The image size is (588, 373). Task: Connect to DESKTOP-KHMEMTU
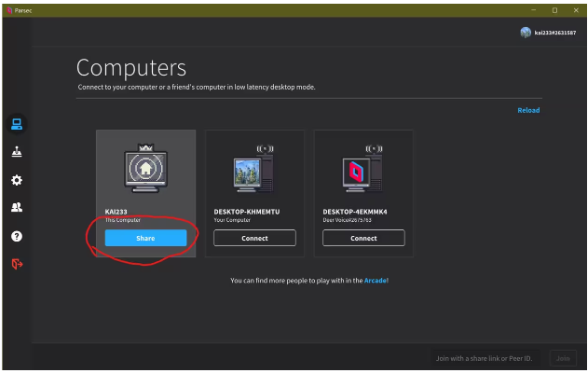tap(254, 238)
